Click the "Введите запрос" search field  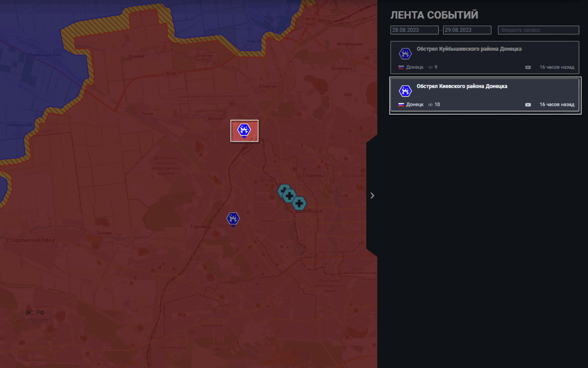[x=538, y=30]
